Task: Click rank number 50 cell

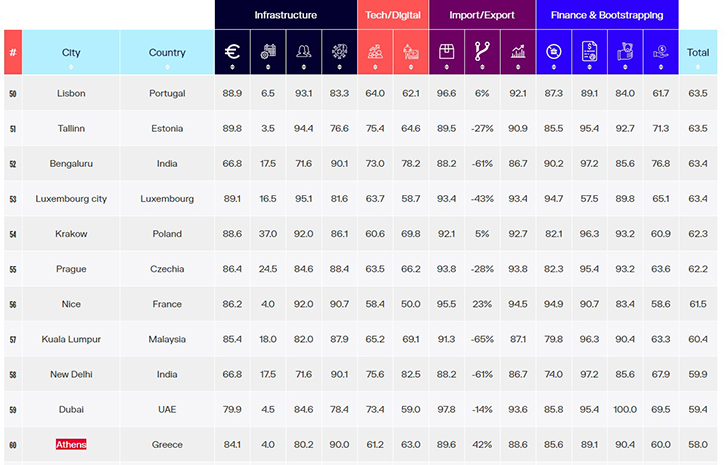Action: pyautogui.click(x=13, y=94)
